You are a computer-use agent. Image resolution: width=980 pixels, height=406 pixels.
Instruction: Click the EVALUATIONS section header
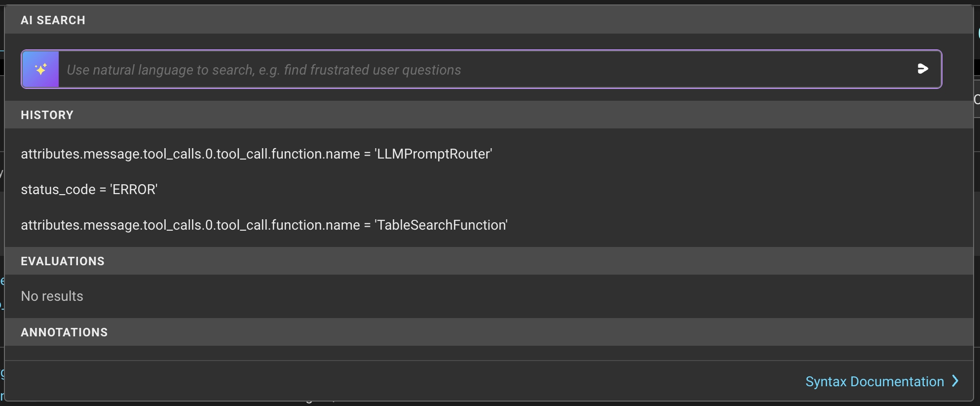[x=63, y=261]
